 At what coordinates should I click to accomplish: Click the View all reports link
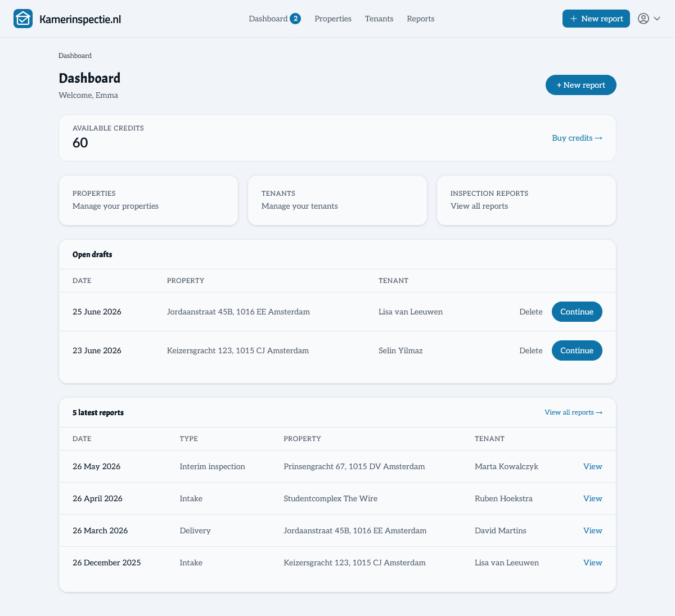[x=574, y=412]
